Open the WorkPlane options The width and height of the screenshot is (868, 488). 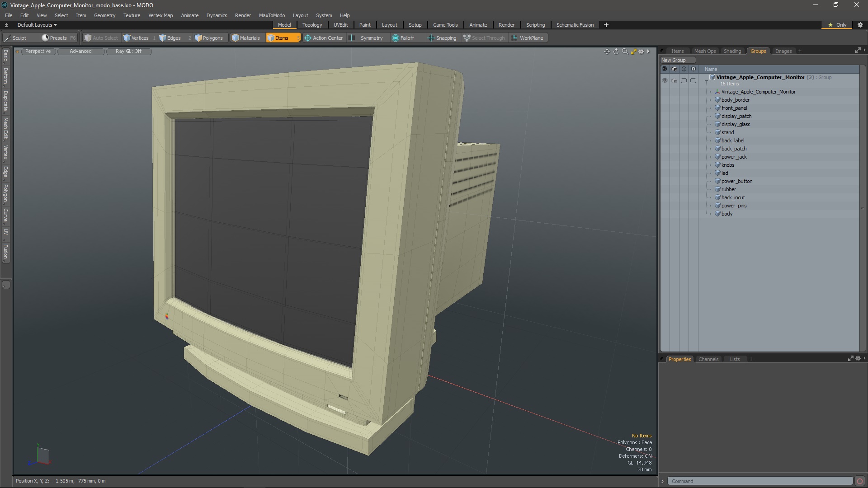tap(528, 38)
